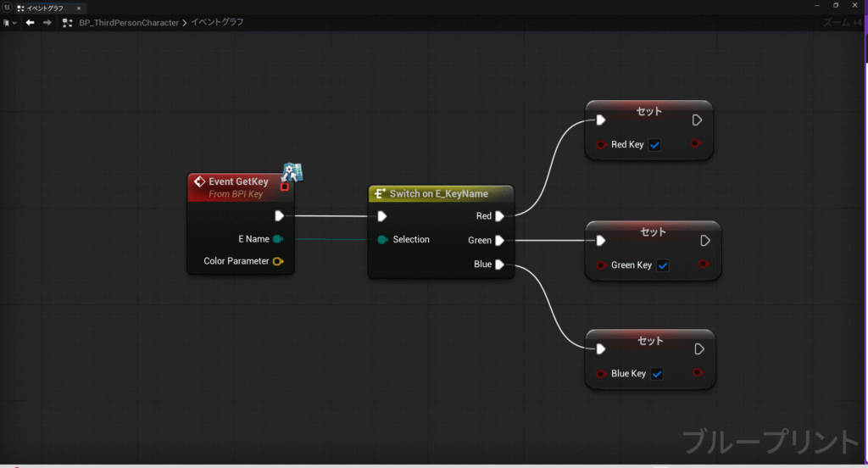Toggle the Green Key checkbox
This screenshot has height=468, width=868.
(x=663, y=266)
